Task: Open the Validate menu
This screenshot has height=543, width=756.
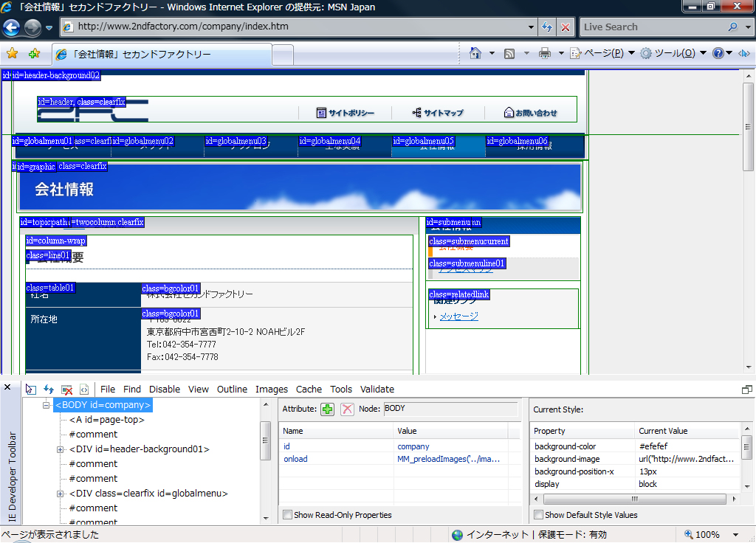Action: point(377,390)
